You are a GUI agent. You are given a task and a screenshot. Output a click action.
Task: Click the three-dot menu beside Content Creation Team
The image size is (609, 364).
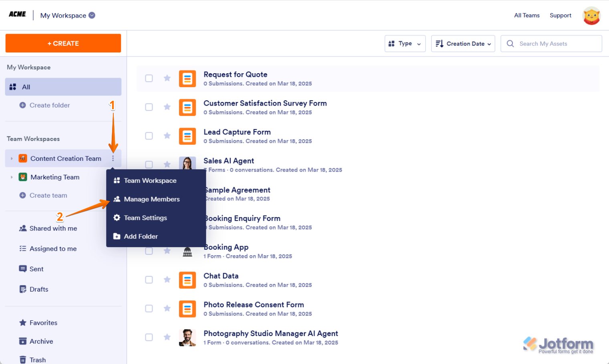click(113, 159)
